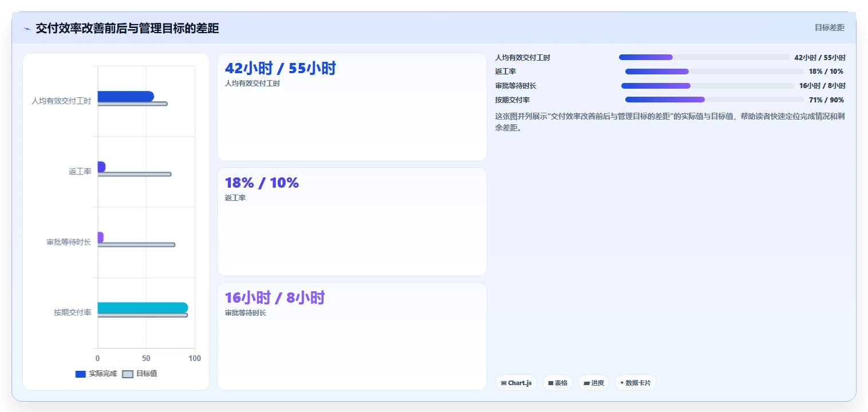The image size is (868, 412).
Task: Click the 按期交付率 progress bar
Action: click(x=715, y=100)
